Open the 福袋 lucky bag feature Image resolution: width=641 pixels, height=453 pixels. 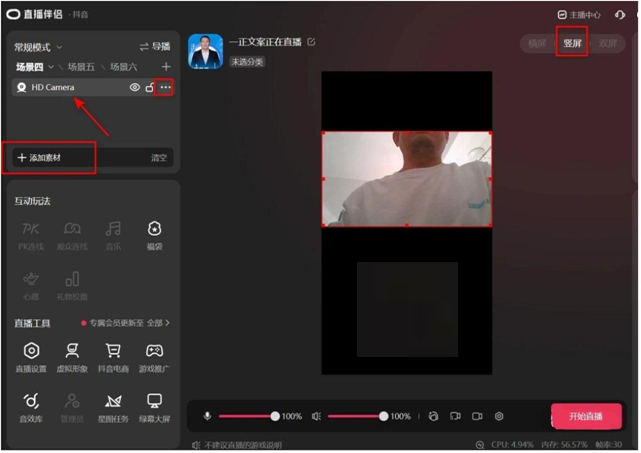pos(154,234)
